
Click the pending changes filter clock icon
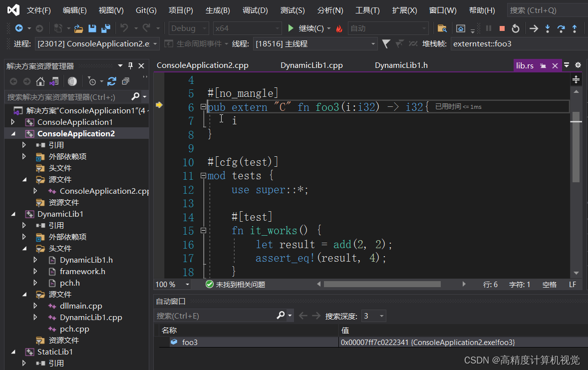(92, 81)
